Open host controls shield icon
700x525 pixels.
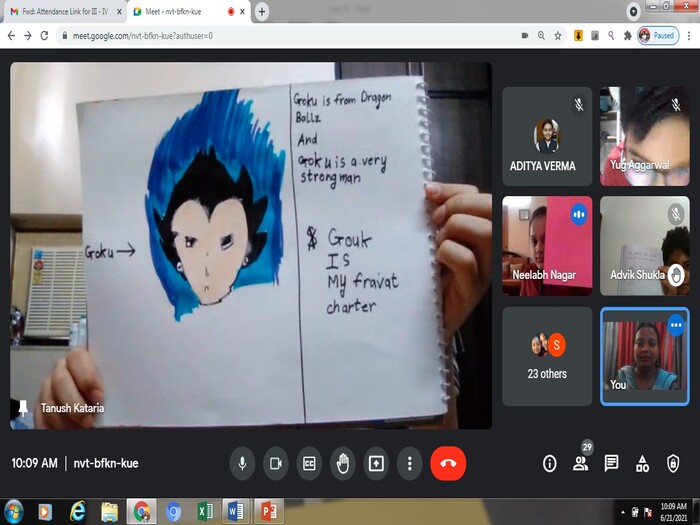(x=673, y=463)
